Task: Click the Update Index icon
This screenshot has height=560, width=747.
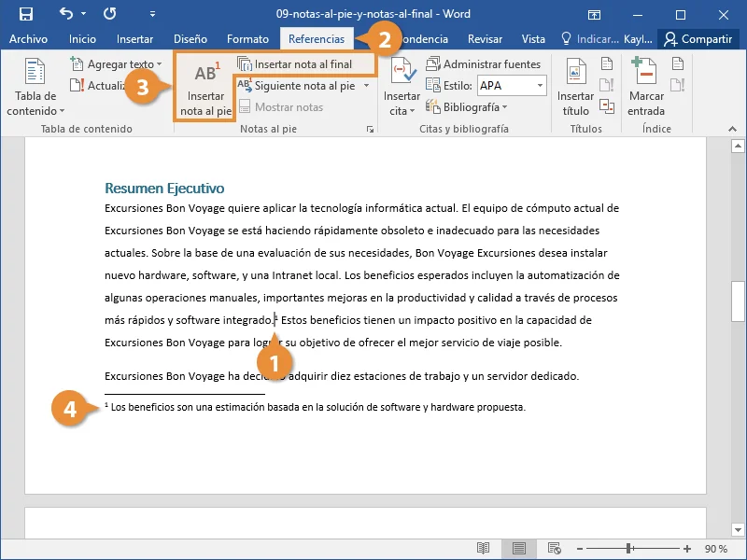Action: point(678,85)
